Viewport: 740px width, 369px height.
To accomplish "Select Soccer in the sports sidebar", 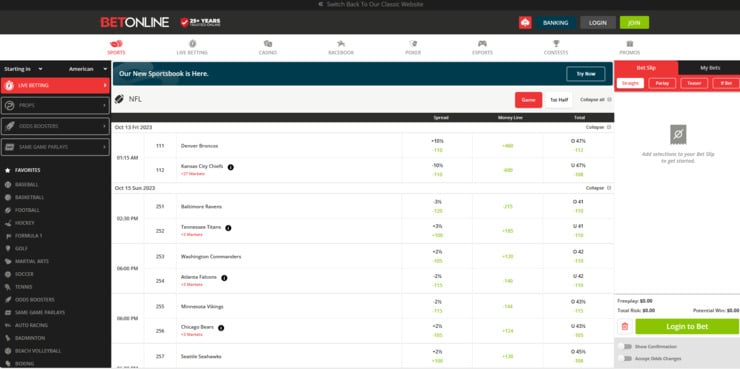I will pos(24,274).
